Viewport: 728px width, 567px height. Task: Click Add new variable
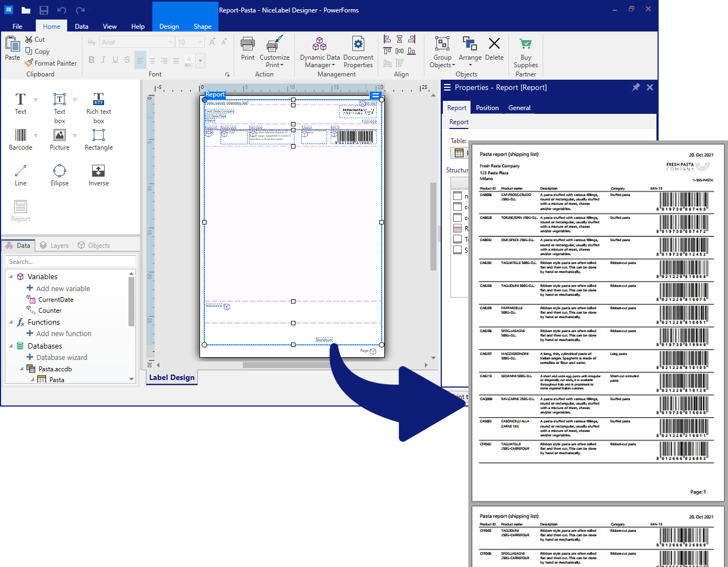click(63, 289)
